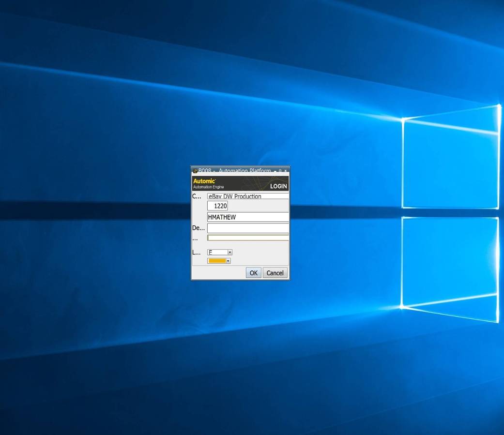
Task: Expand the language dropdown showing E
Action: [229, 253]
